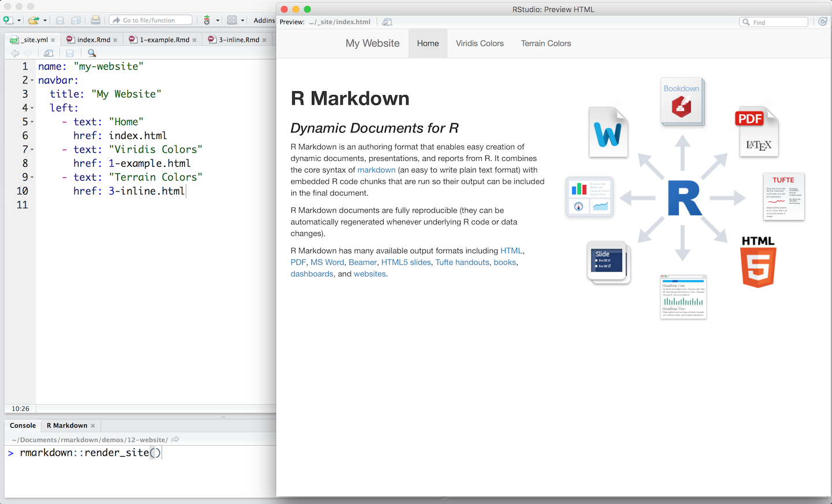This screenshot has height=504, width=832.
Task: Switch to the R Markdown tab
Action: coord(67,425)
